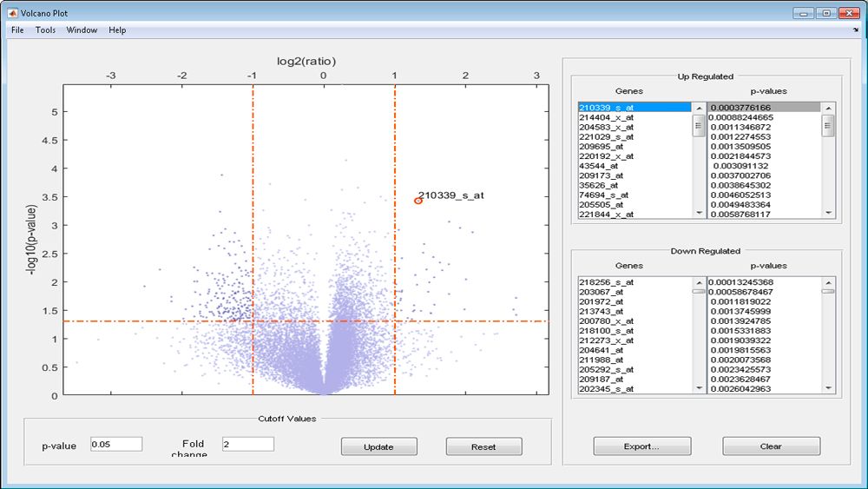Open the Help menu

click(117, 30)
